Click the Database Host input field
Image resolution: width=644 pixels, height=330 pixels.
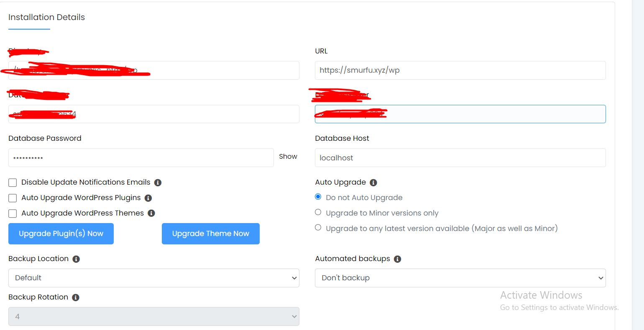click(460, 158)
